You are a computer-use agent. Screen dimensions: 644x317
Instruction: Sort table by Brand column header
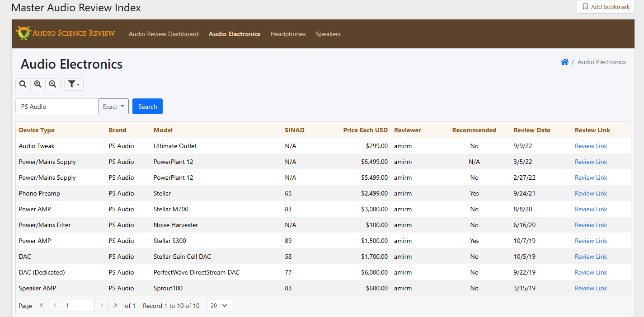[x=118, y=130]
